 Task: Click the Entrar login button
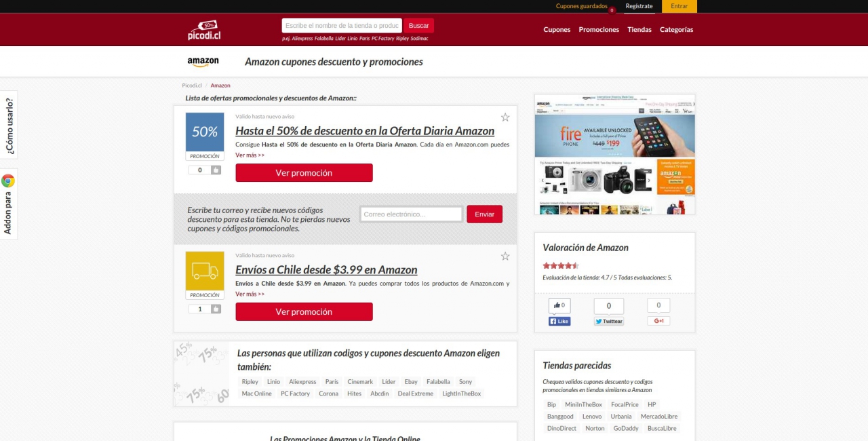click(x=679, y=6)
